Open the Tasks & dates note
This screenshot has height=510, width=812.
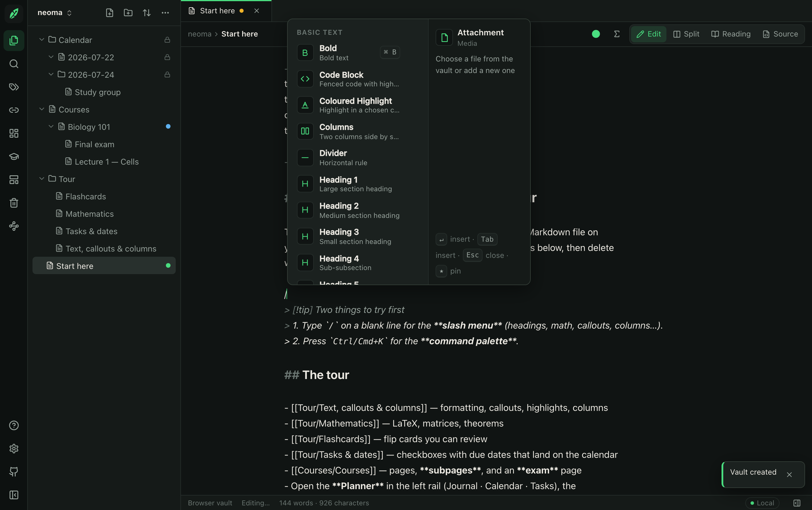[x=104, y=231]
